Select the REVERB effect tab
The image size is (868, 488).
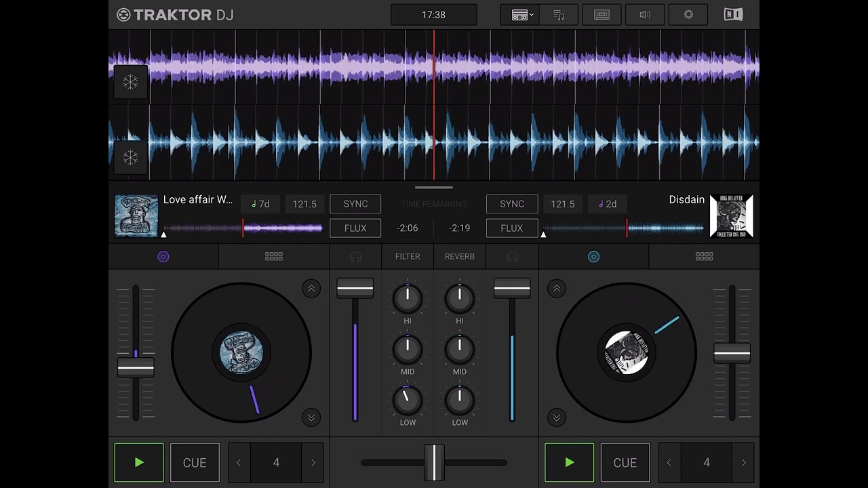(460, 257)
